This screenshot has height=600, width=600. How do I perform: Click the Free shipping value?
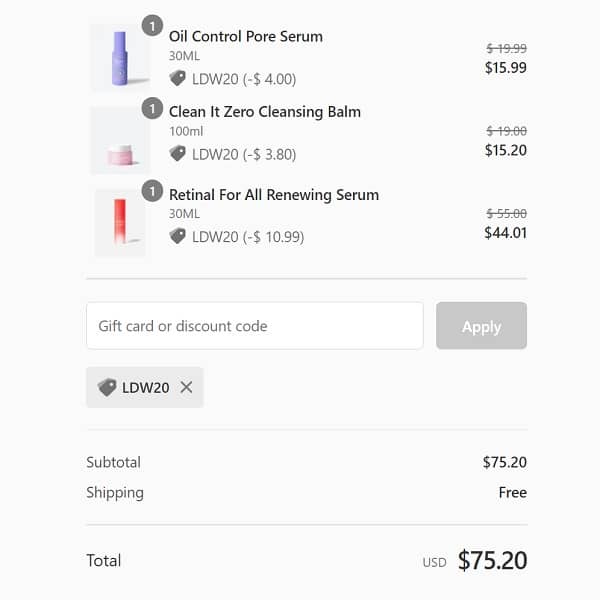pos(512,492)
